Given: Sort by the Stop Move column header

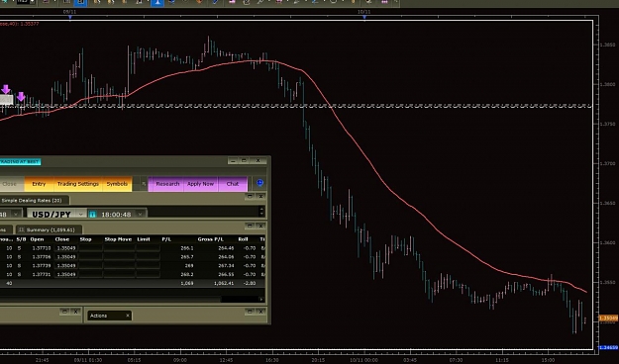Looking at the screenshot, I should [x=118, y=239].
